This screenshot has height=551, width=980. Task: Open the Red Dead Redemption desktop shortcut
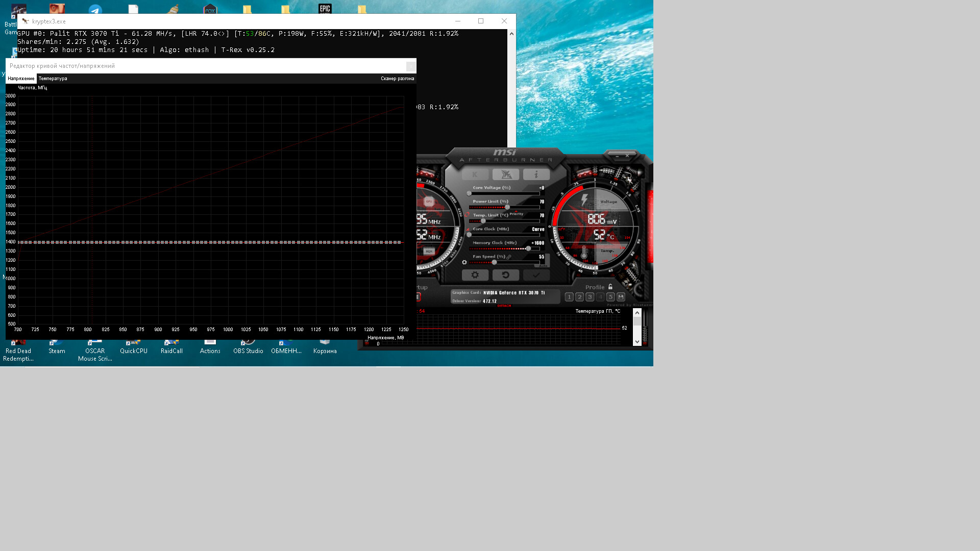pos(18,350)
